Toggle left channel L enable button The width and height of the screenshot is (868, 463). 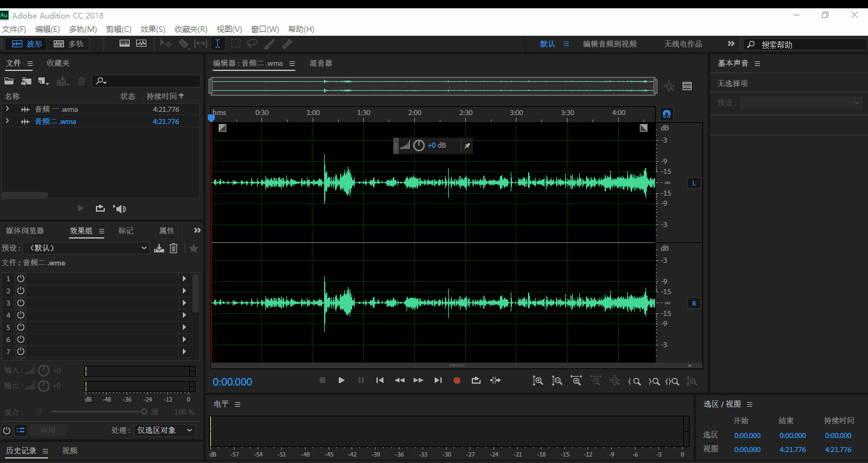[694, 184]
